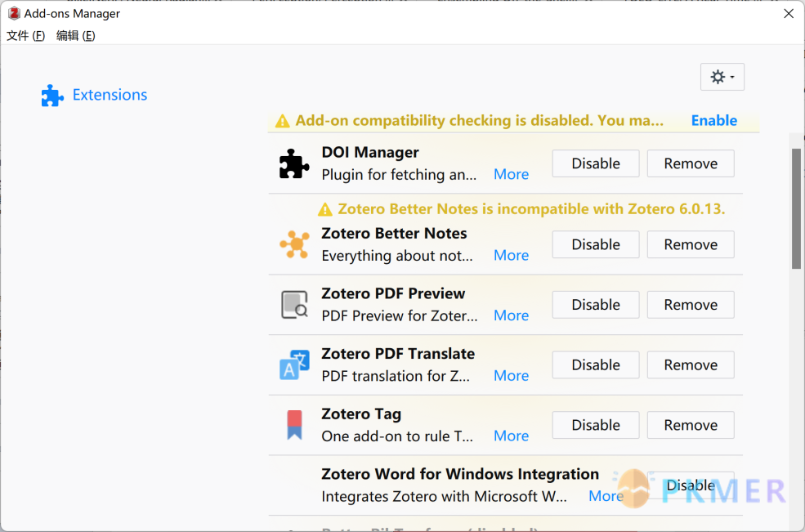The height and width of the screenshot is (532, 805).
Task: Open the 编辑 (E) menu
Action: [75, 35]
